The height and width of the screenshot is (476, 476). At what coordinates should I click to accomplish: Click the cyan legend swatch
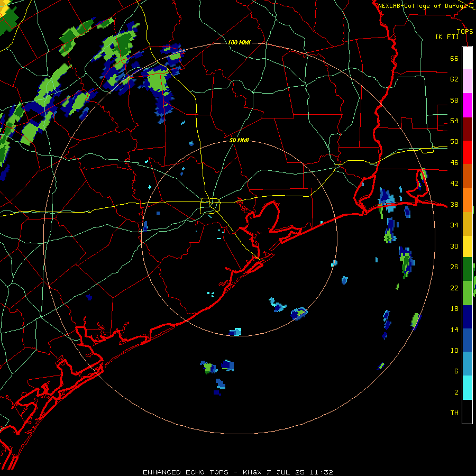tap(467, 388)
